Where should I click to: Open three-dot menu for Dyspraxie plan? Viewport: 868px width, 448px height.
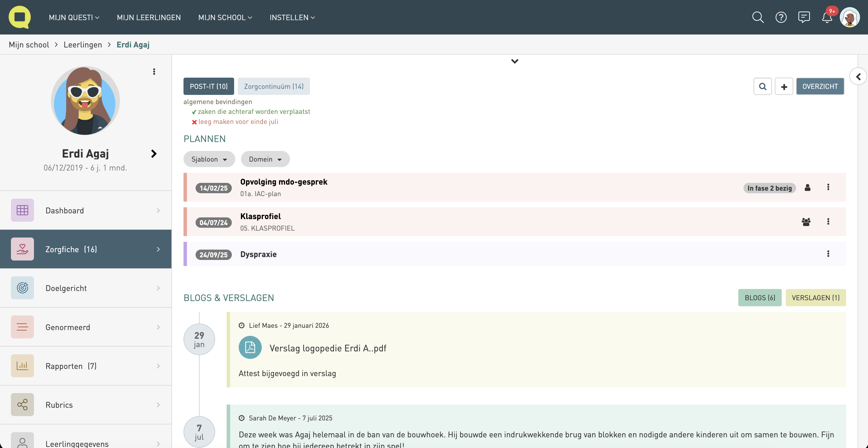[828, 254]
